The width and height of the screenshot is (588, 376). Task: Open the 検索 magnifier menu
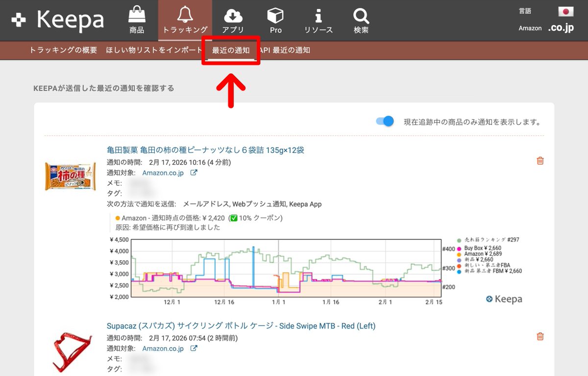[361, 20]
